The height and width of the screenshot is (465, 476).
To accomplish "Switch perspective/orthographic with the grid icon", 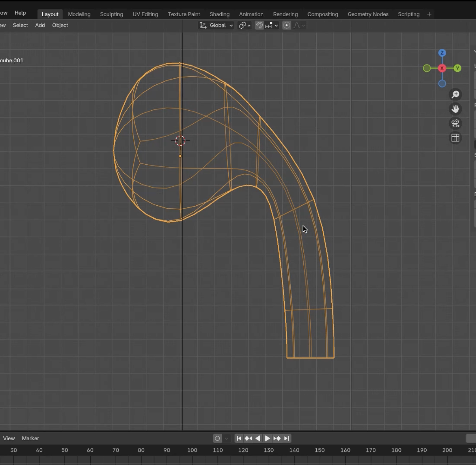I will pos(455,138).
